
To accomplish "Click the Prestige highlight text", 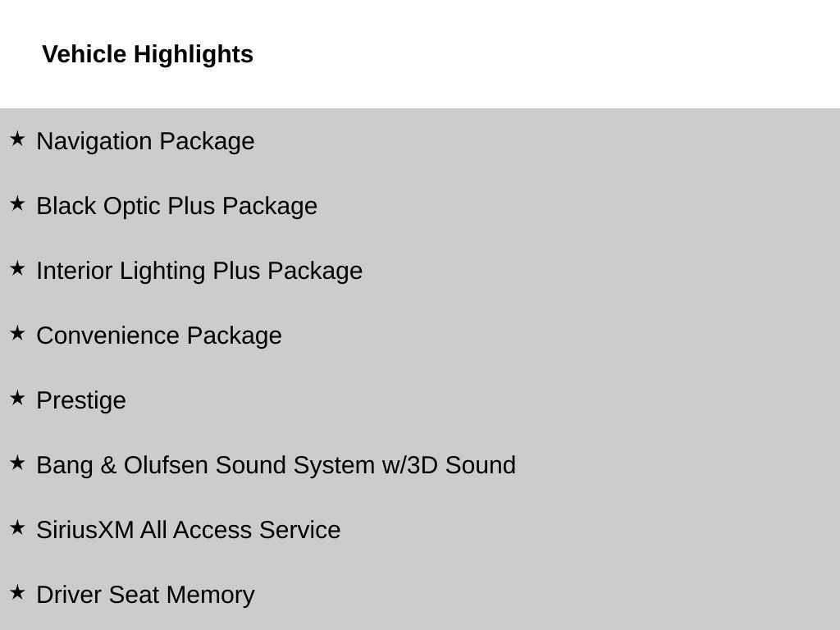I will point(81,401).
